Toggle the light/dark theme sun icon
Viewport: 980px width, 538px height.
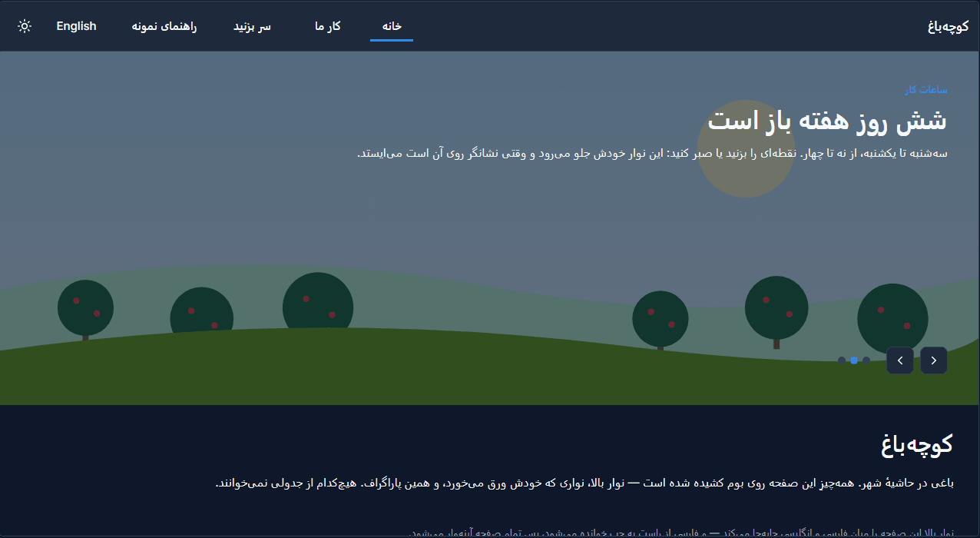[x=25, y=26]
